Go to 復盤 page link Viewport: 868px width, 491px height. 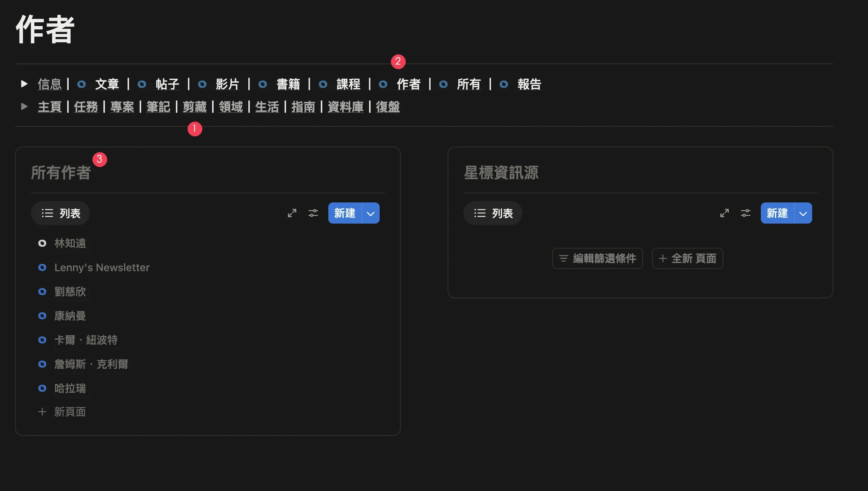click(x=388, y=107)
